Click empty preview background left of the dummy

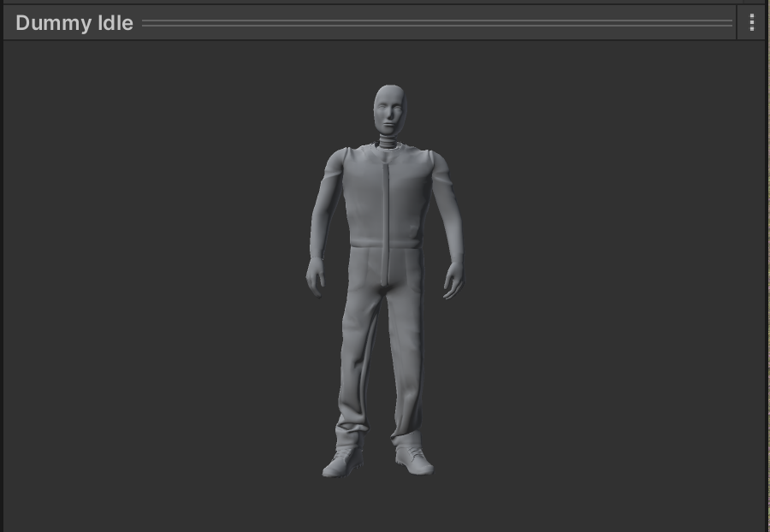point(154,282)
